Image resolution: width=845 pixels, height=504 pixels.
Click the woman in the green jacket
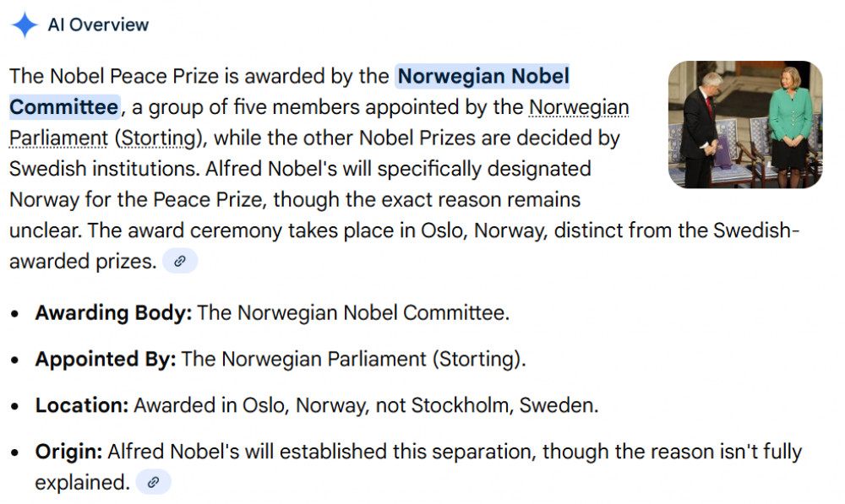[x=791, y=122]
